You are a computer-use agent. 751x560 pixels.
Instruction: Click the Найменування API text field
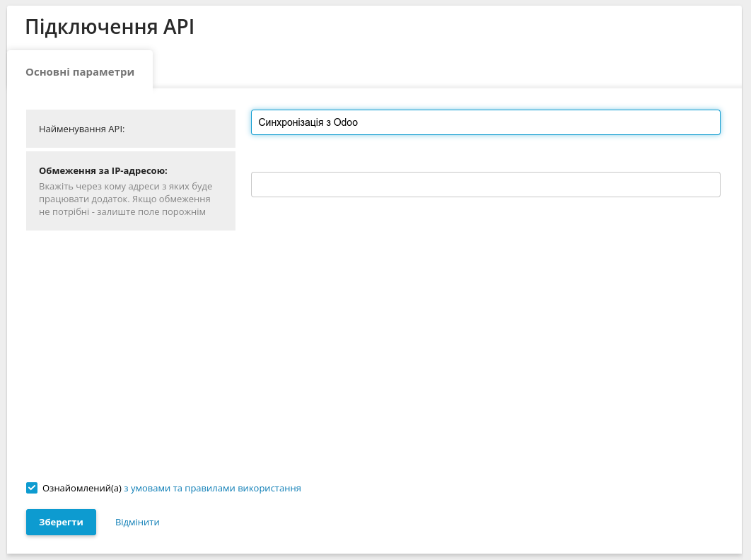click(485, 122)
